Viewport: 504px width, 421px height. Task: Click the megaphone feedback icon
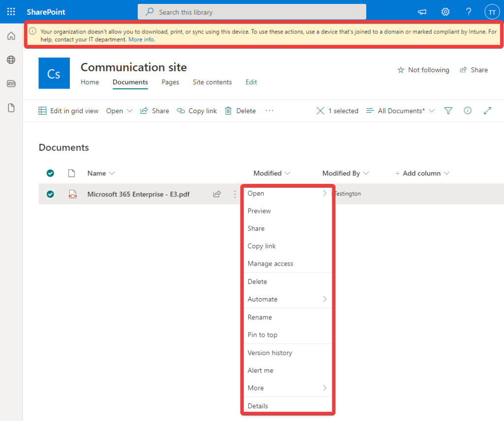click(422, 12)
